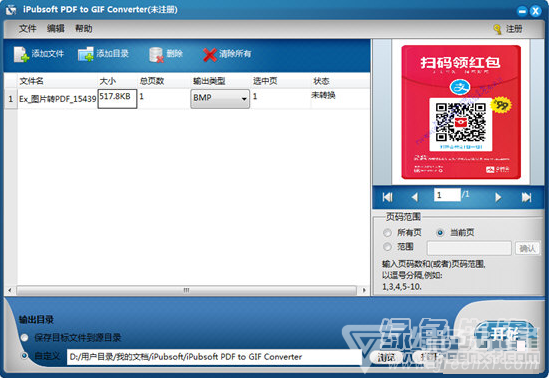
Task: Click the Delete (删除) toolbar icon
Action: [x=156, y=55]
